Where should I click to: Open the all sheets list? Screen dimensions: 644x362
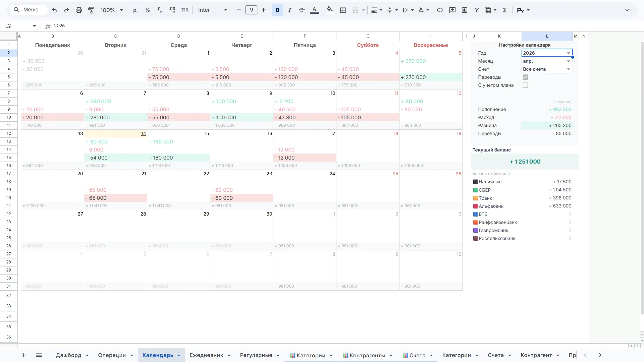[x=39, y=355]
